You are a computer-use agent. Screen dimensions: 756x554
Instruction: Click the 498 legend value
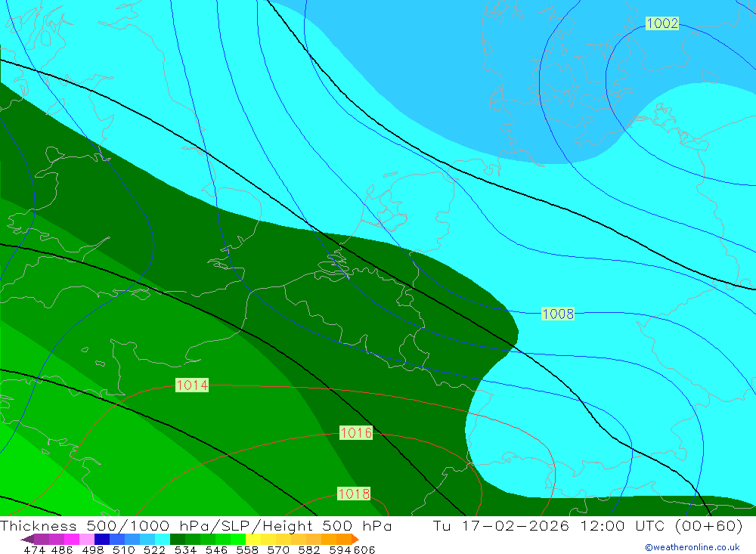92,549
